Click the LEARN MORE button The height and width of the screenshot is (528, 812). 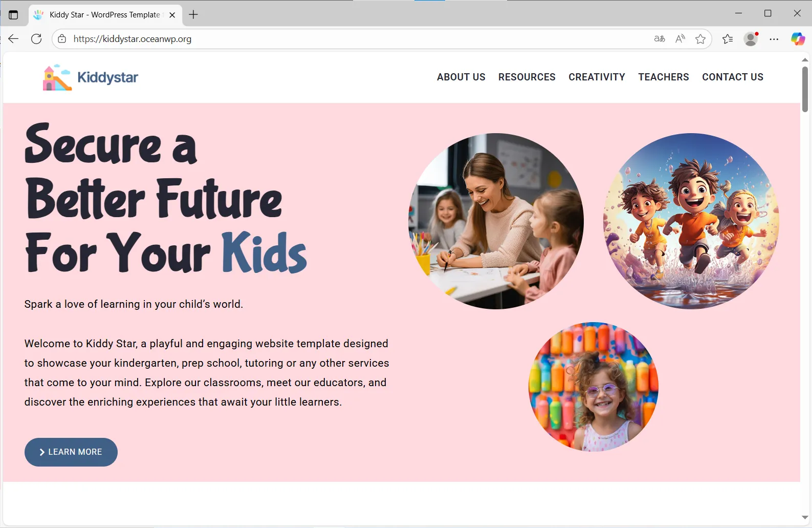click(x=71, y=452)
